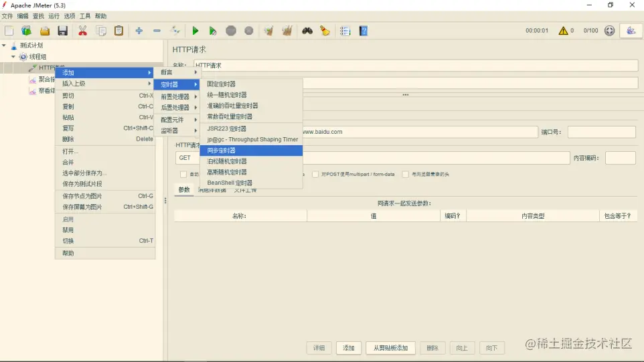
Task: Click the Shutdown test icon
Action: 249,31
